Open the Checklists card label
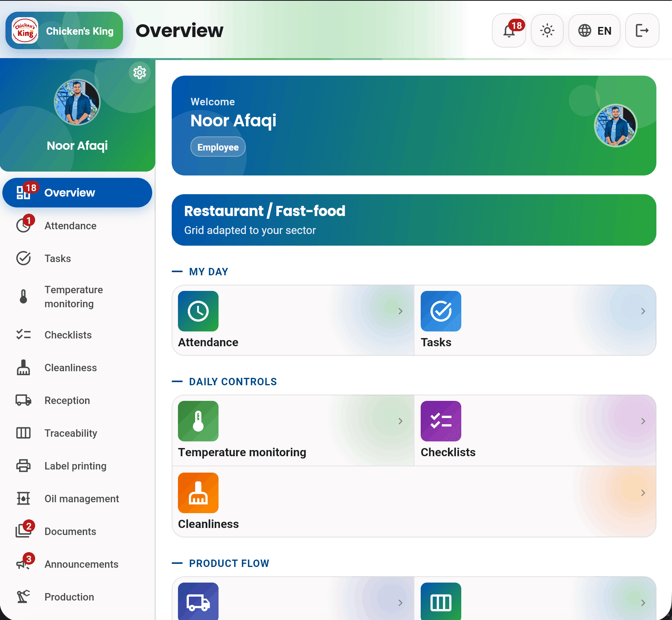Image resolution: width=672 pixels, height=620 pixels. tap(448, 452)
